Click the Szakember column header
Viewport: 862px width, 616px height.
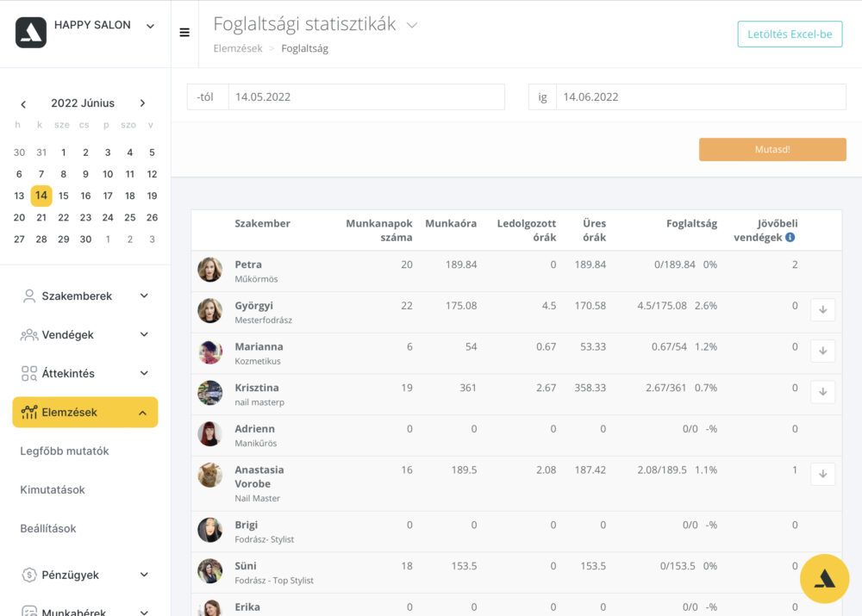tap(262, 224)
